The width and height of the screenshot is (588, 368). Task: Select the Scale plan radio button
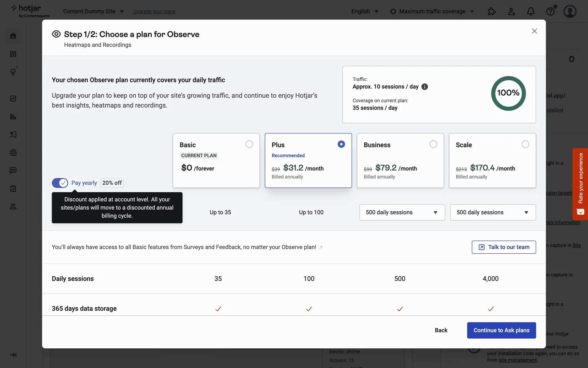[526, 144]
